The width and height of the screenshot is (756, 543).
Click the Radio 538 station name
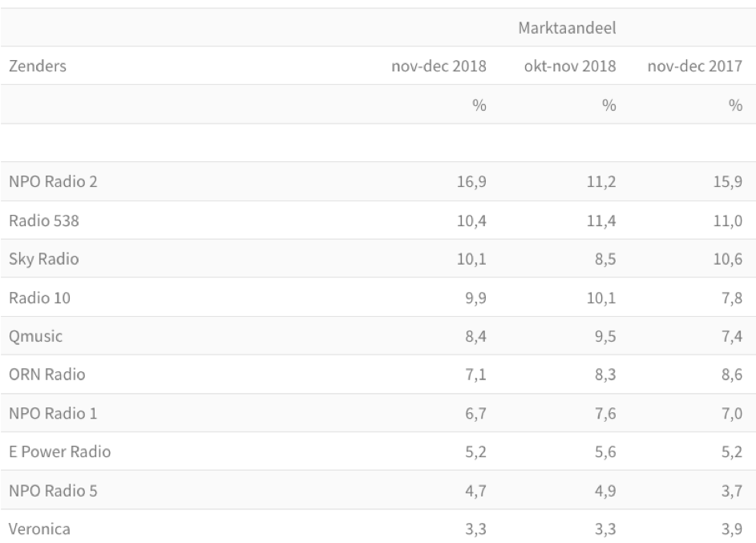tap(44, 221)
